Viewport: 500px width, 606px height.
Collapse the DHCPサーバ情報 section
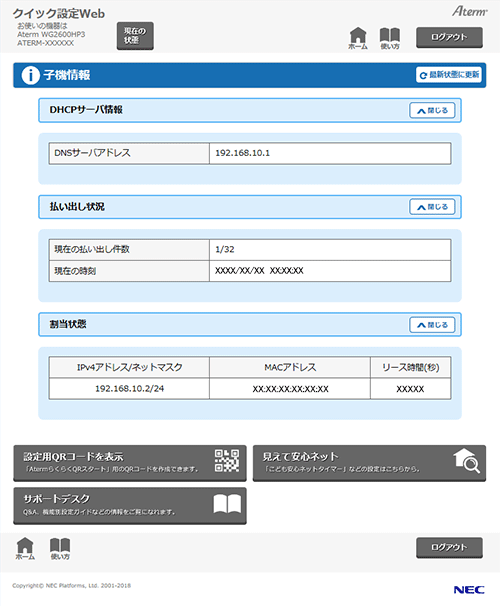click(432, 111)
